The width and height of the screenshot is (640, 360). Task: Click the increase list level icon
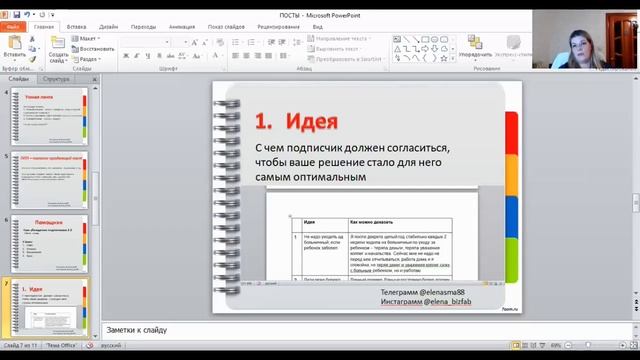(282, 42)
